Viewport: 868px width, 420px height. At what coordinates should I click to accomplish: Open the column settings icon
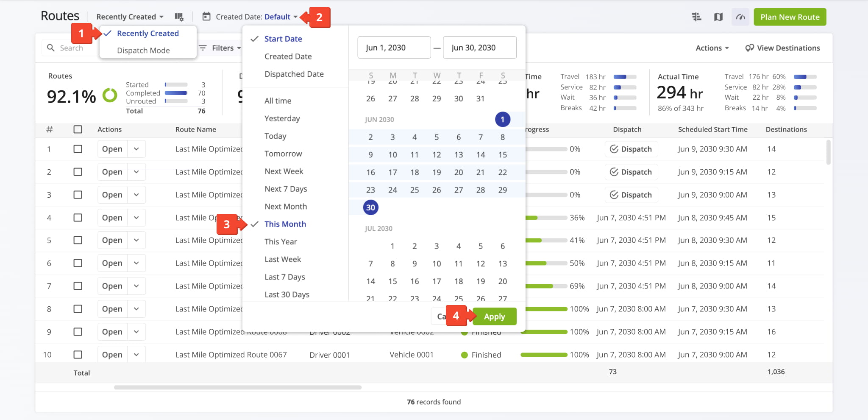(x=179, y=17)
